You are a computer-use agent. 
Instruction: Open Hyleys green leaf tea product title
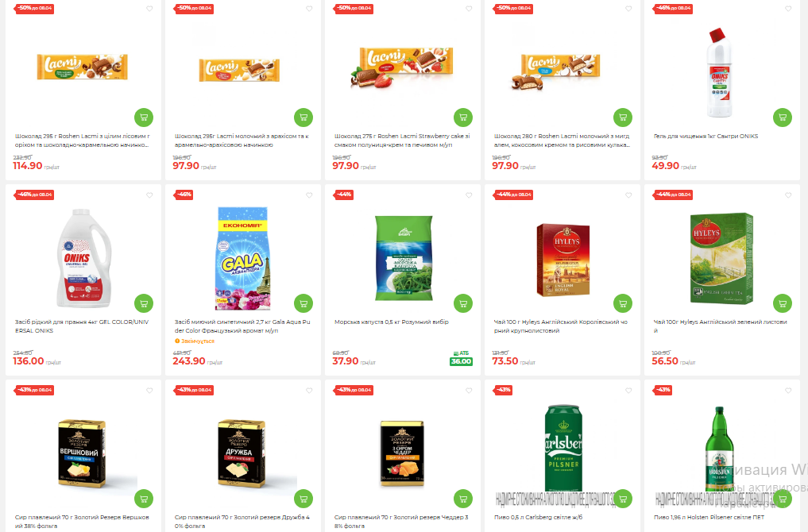[720, 326]
